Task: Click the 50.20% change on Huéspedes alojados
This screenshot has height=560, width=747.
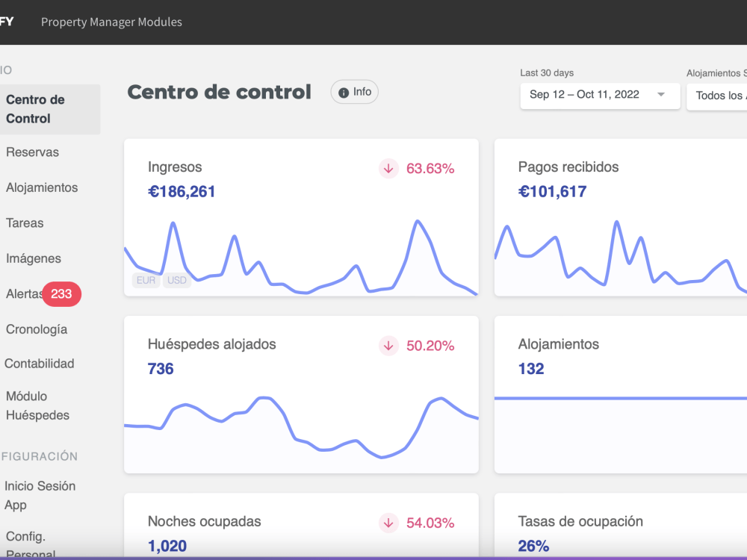Action: click(x=430, y=346)
